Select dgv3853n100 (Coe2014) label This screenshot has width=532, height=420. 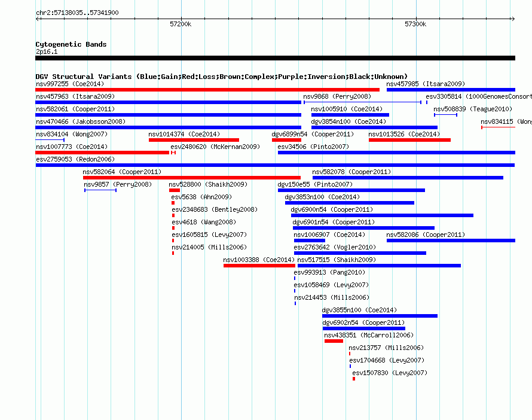[322, 197]
